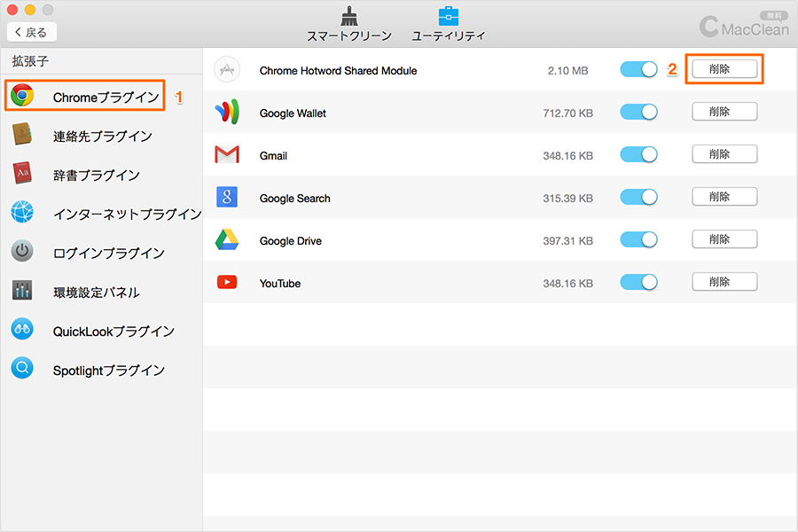The width and height of the screenshot is (798, 532).
Task: Select the preference pane sliders icon
Action: (22, 290)
